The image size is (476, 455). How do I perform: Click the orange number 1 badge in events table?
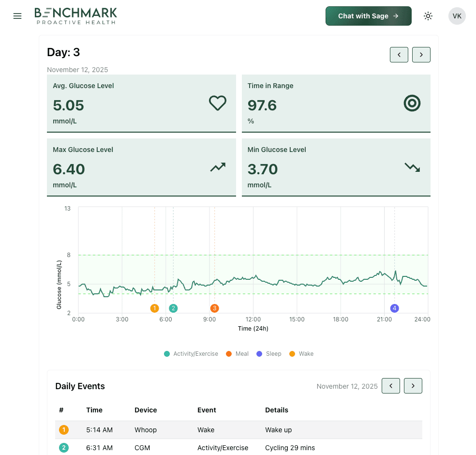pyautogui.click(x=64, y=430)
